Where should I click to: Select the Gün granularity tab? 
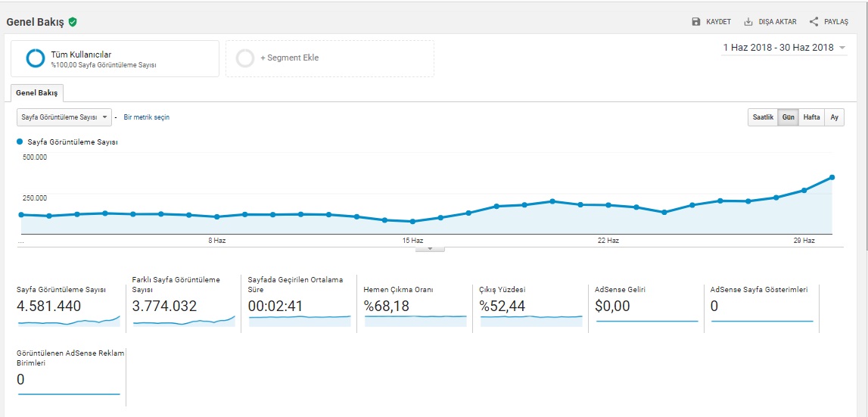pos(788,117)
